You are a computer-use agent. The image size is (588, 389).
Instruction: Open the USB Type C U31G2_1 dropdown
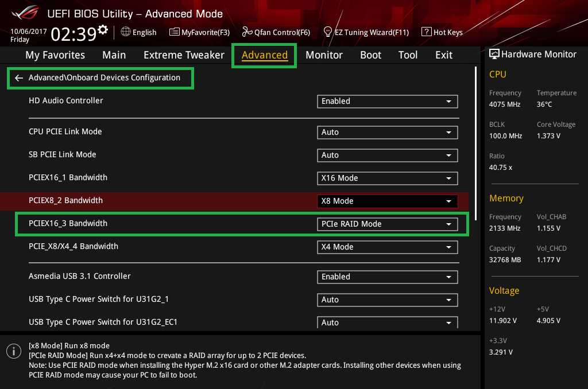[x=388, y=300]
